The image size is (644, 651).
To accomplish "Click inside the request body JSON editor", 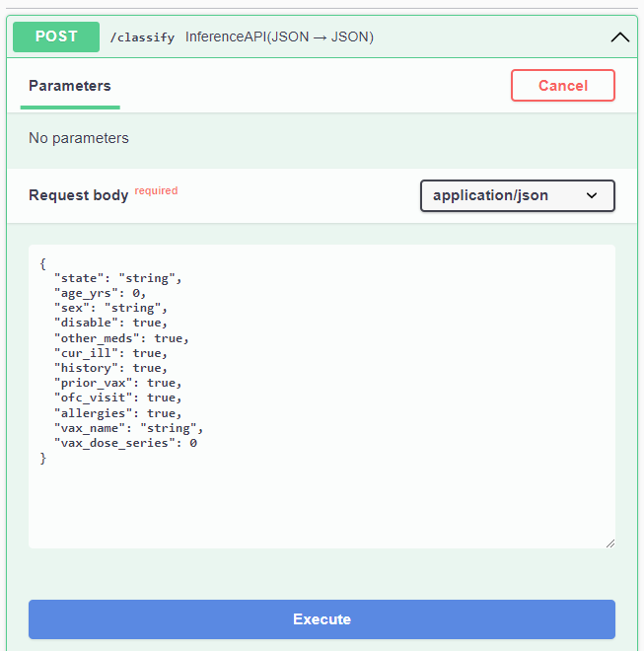I will [322, 397].
